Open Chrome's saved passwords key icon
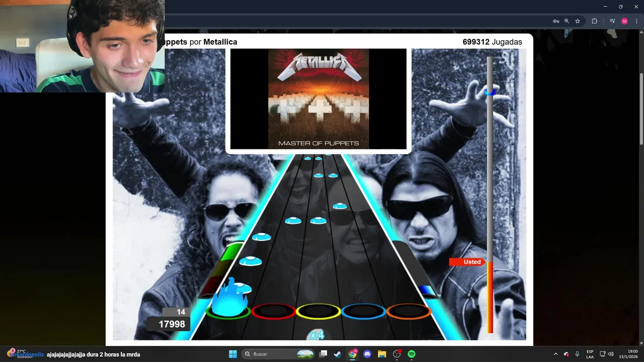This screenshot has width=644, height=362. point(556,21)
